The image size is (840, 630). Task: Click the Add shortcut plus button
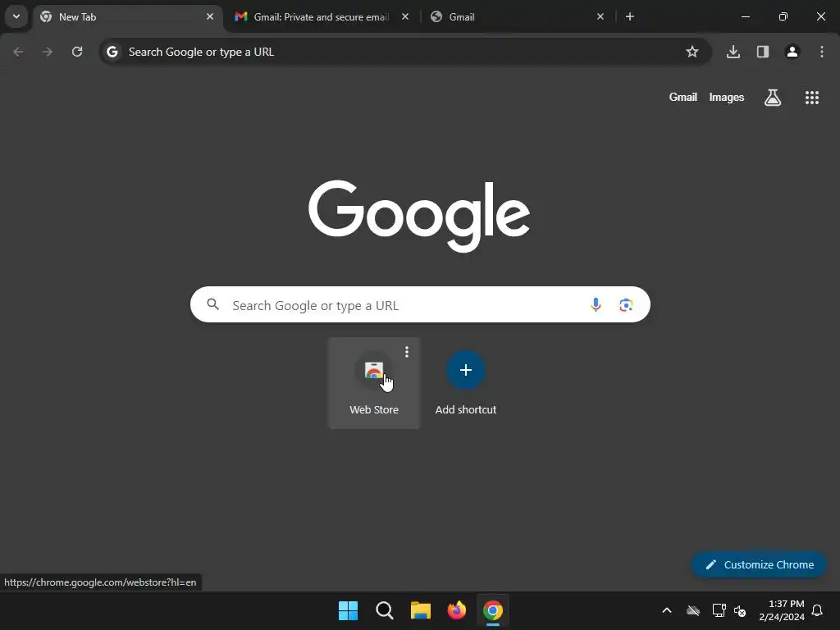click(x=466, y=370)
